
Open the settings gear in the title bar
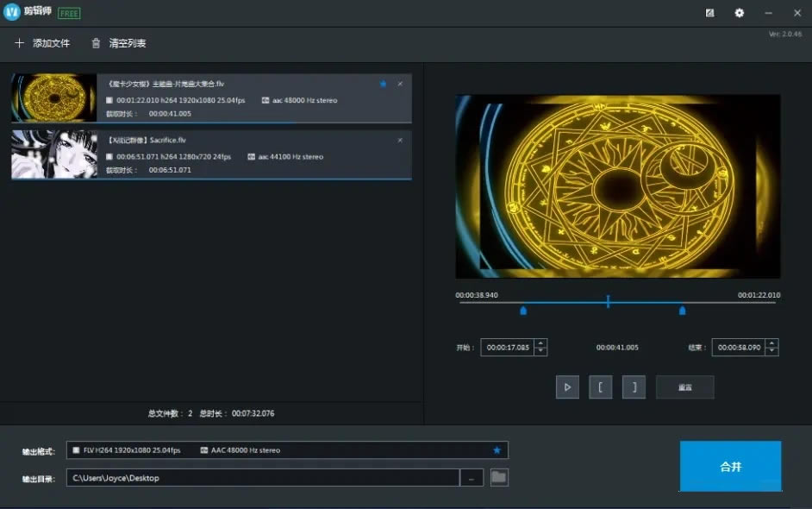[739, 13]
